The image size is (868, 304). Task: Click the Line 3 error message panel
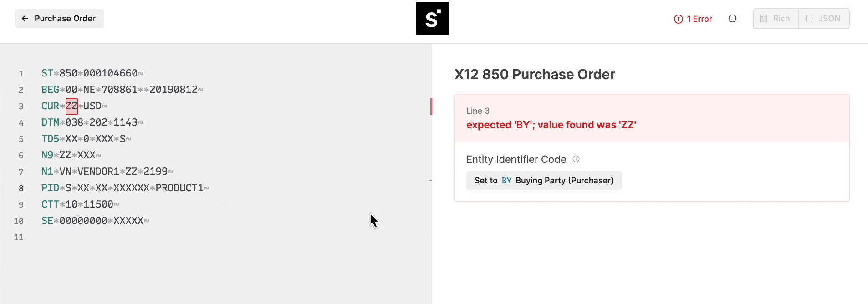(652, 118)
